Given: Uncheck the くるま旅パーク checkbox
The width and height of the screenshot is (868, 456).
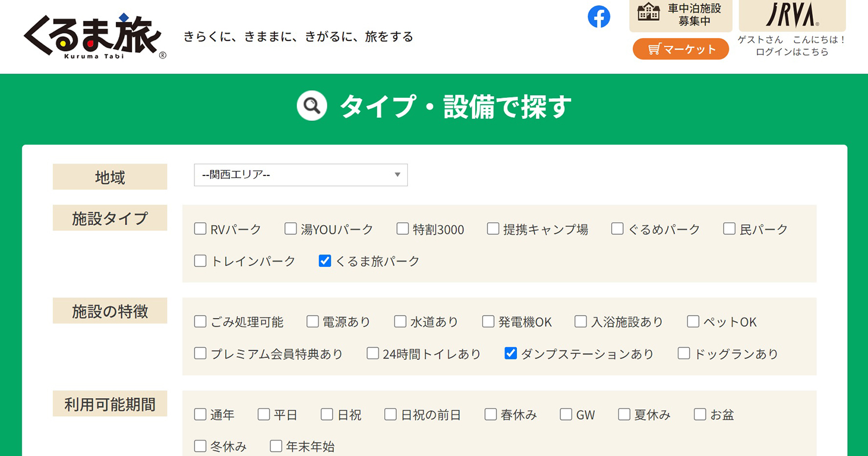Looking at the screenshot, I should click(x=325, y=260).
